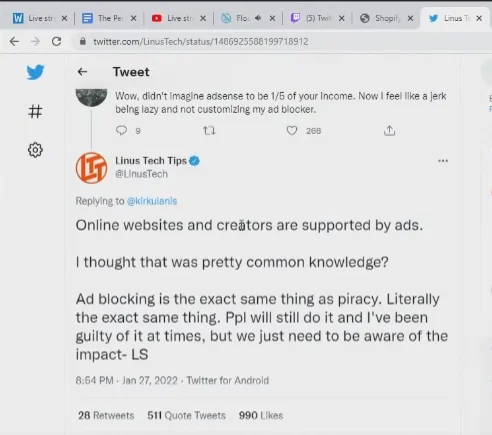Mute the Floatplane tab audio icon
Image resolution: width=492 pixels, height=435 pixels.
click(258, 18)
